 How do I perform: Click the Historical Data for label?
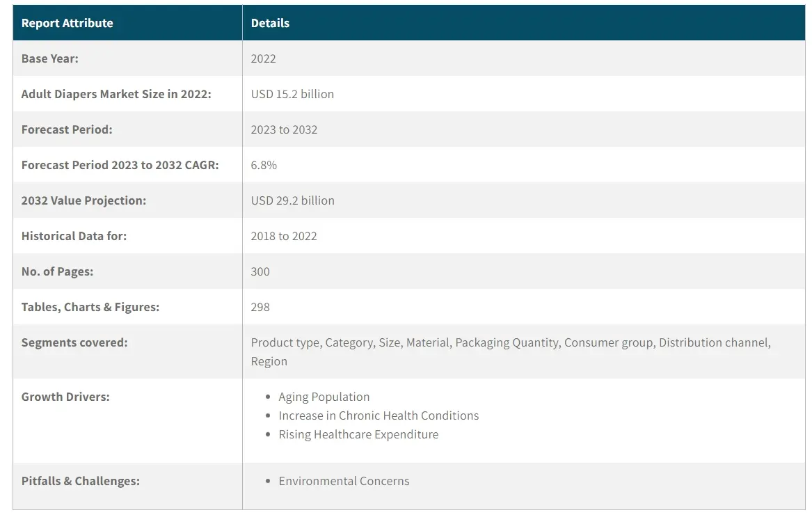click(74, 236)
